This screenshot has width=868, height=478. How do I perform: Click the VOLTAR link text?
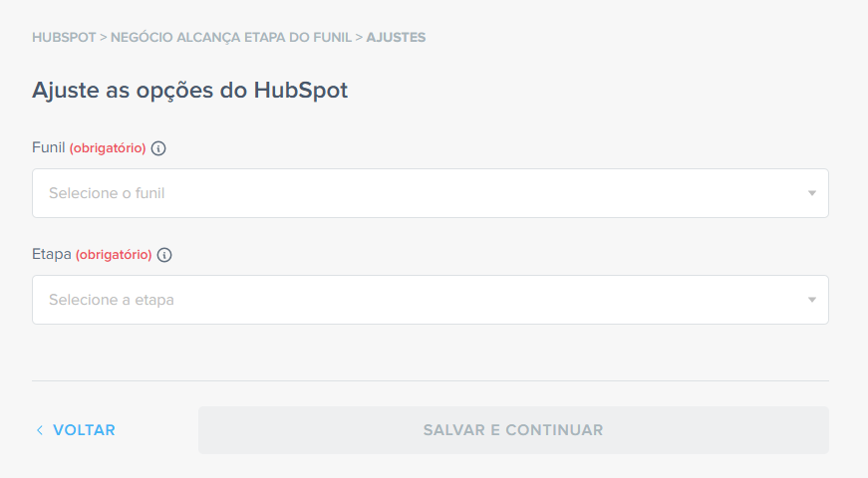pyautogui.click(x=84, y=430)
